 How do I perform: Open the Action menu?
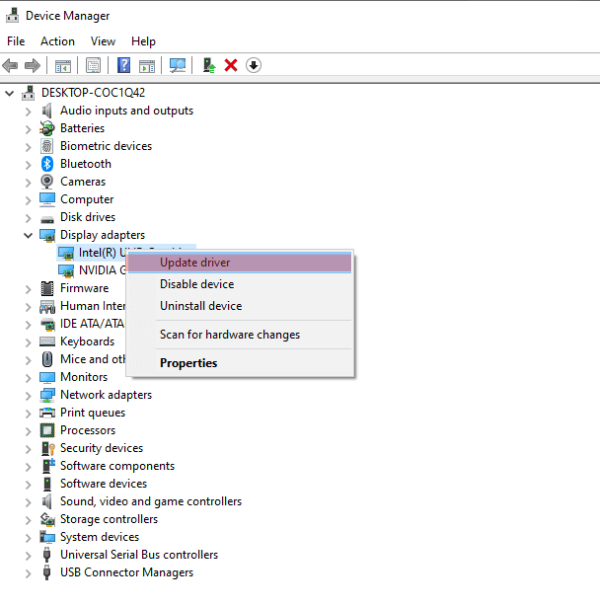pyautogui.click(x=57, y=41)
